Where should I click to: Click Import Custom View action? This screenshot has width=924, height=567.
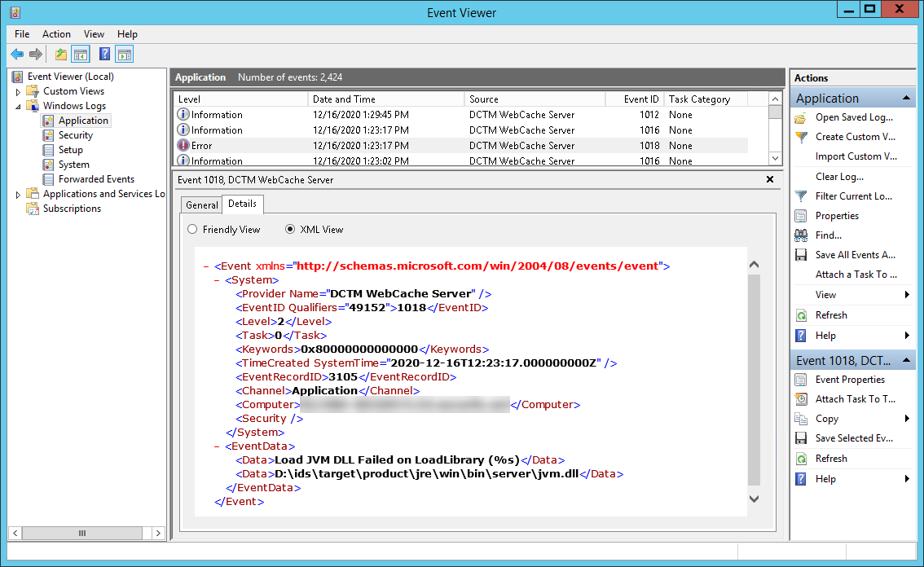856,156
